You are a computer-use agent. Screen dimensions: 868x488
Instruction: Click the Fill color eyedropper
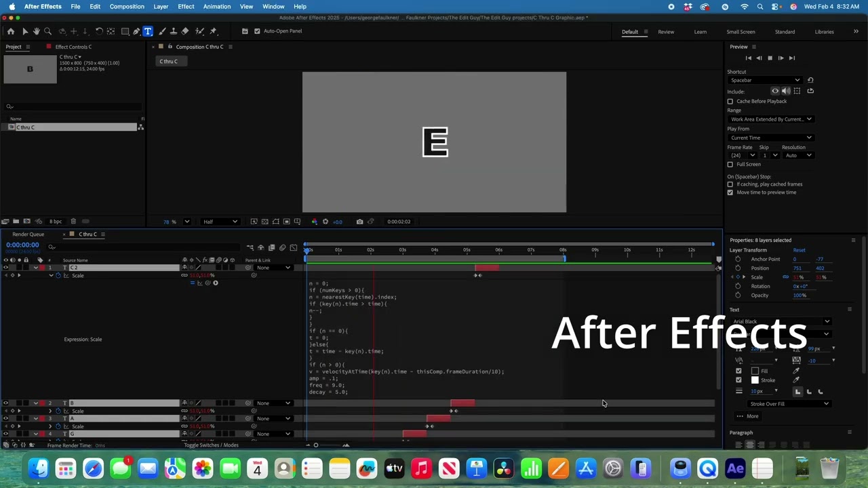pos(796,371)
